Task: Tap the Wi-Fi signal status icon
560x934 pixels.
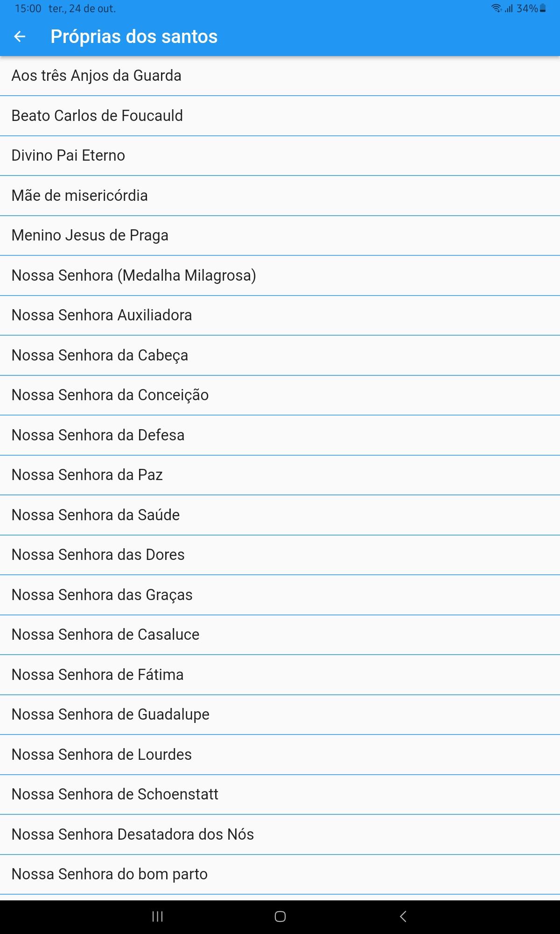Action: tap(497, 8)
